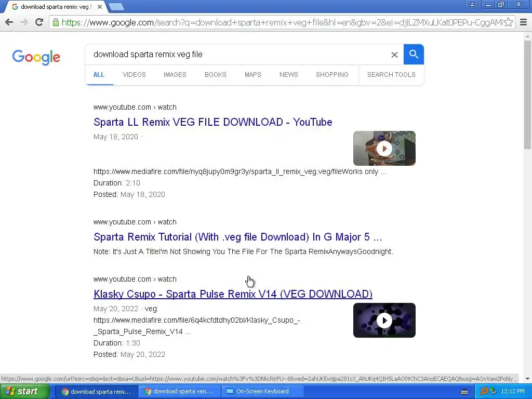Viewport: 532px width, 399px height.
Task: Open a new tab with the new-tab button
Action: coord(116,7)
